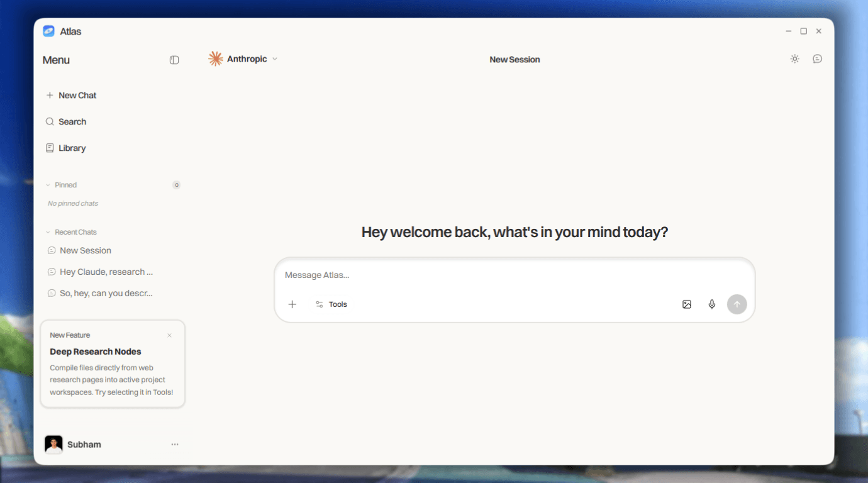Open Tools options in message box
The width and height of the screenshot is (868, 483).
(x=331, y=304)
